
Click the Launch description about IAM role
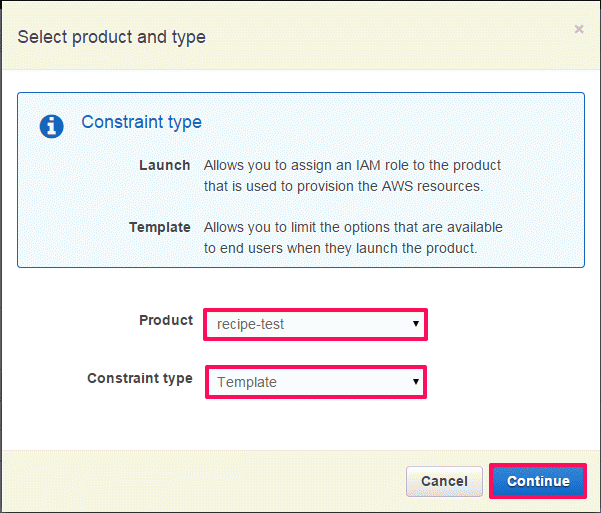(x=352, y=176)
